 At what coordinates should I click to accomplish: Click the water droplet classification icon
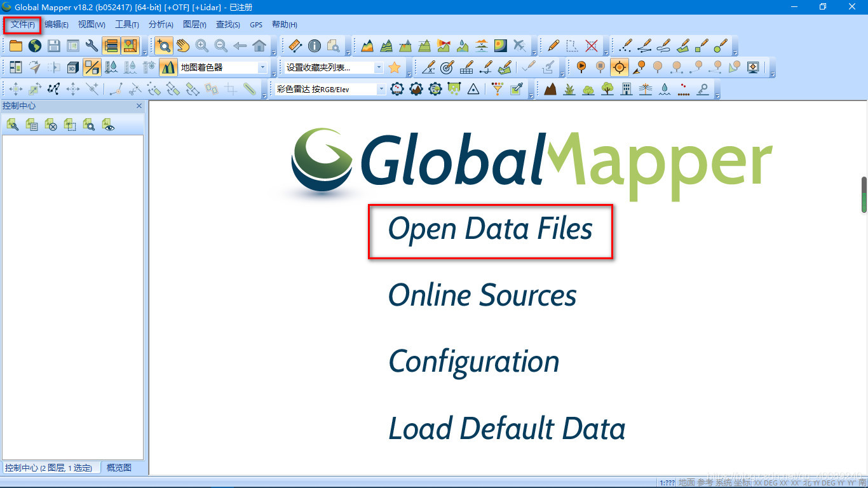(665, 89)
